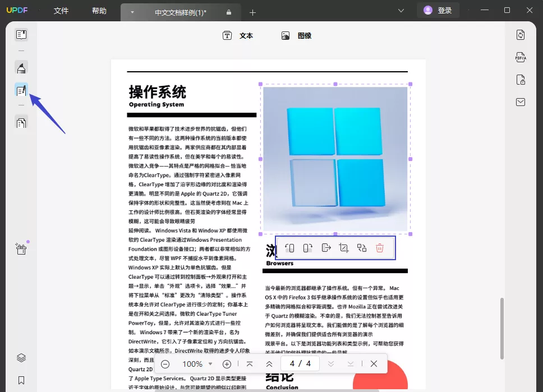Go to the next page
The image size is (543, 392).
point(331,364)
